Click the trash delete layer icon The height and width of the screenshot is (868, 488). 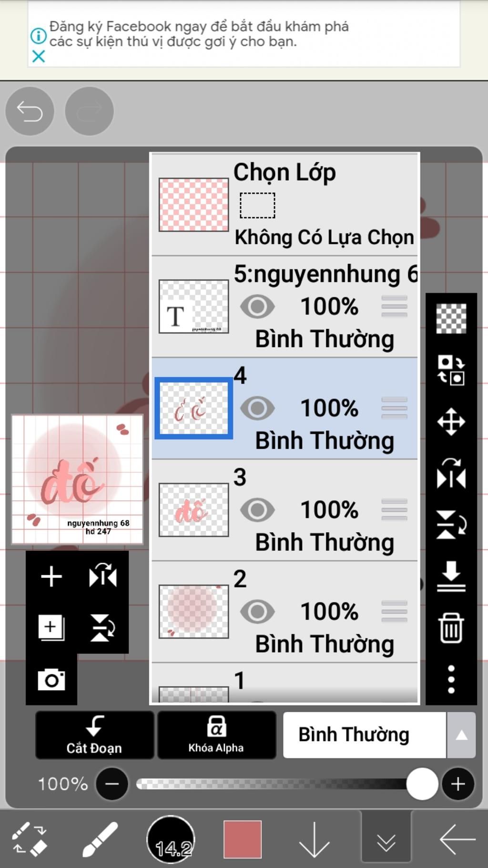tap(451, 628)
